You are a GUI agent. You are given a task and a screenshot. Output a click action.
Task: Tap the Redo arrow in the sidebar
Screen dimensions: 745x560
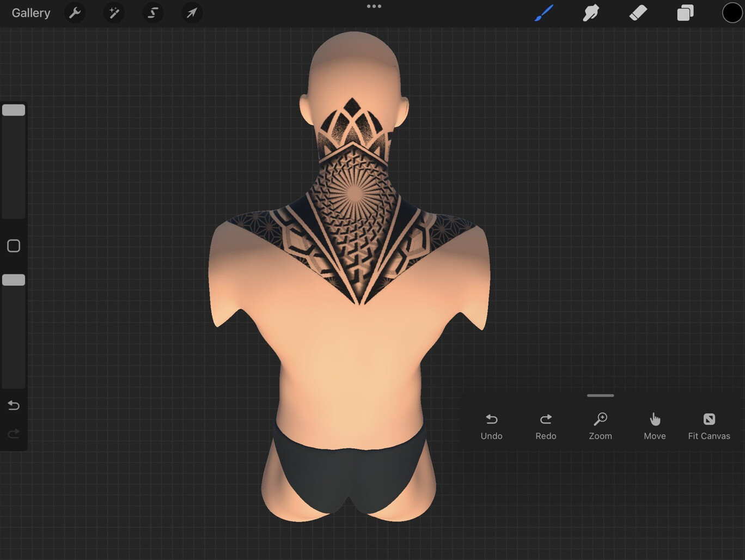pos(13,434)
